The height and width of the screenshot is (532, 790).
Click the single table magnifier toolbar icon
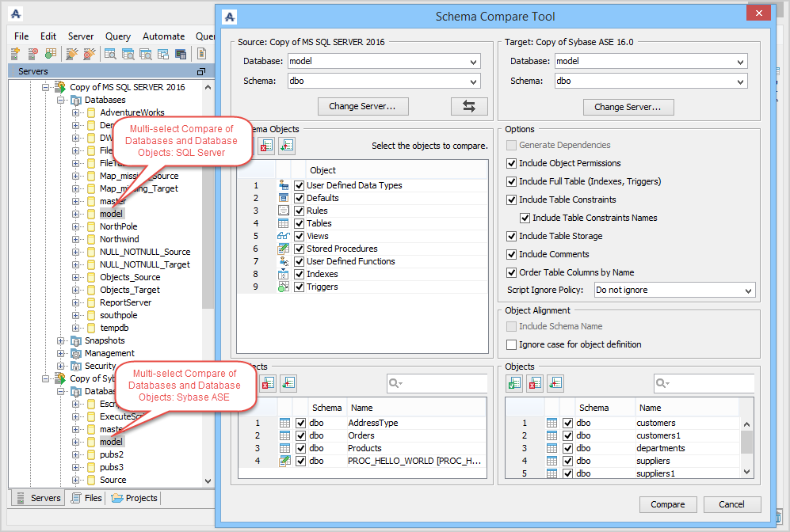pyautogui.click(x=110, y=53)
